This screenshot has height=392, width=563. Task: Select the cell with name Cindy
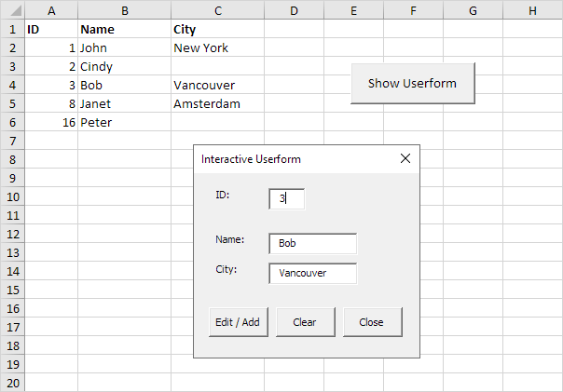(x=124, y=66)
